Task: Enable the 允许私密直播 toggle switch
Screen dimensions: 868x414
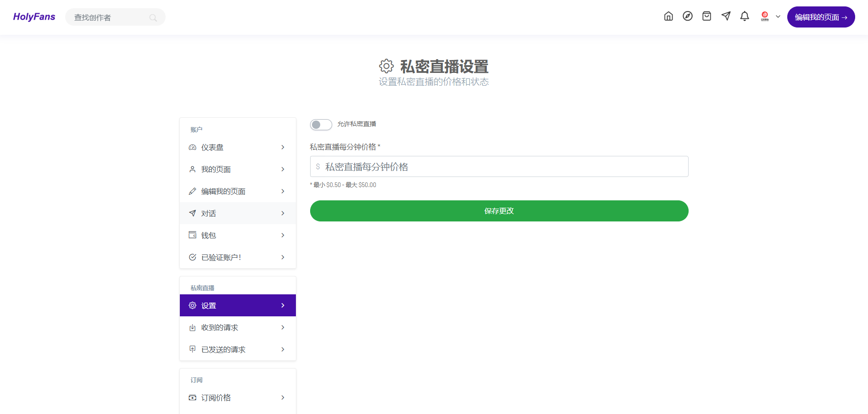Action: [321, 124]
